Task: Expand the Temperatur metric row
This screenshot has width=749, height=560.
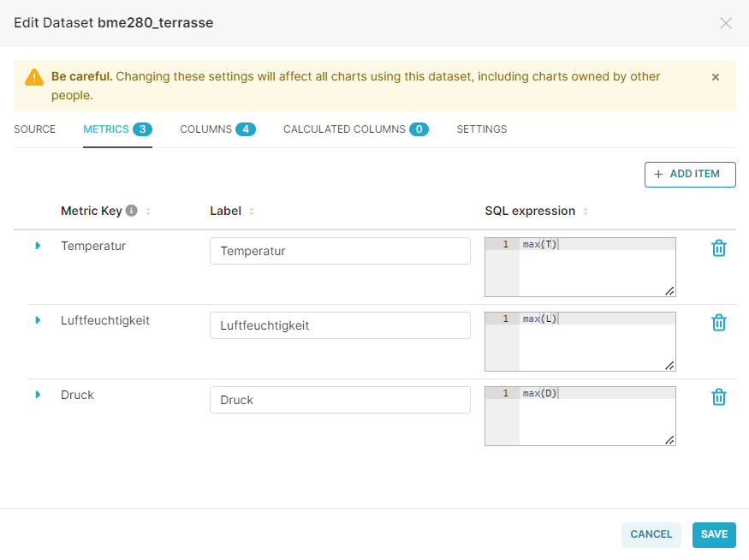Action: click(38, 246)
